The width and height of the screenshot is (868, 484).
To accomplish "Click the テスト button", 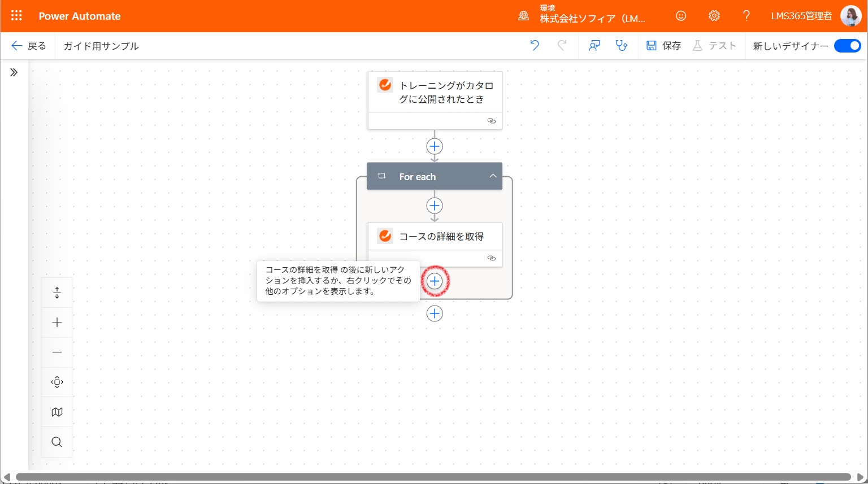I will pos(714,46).
